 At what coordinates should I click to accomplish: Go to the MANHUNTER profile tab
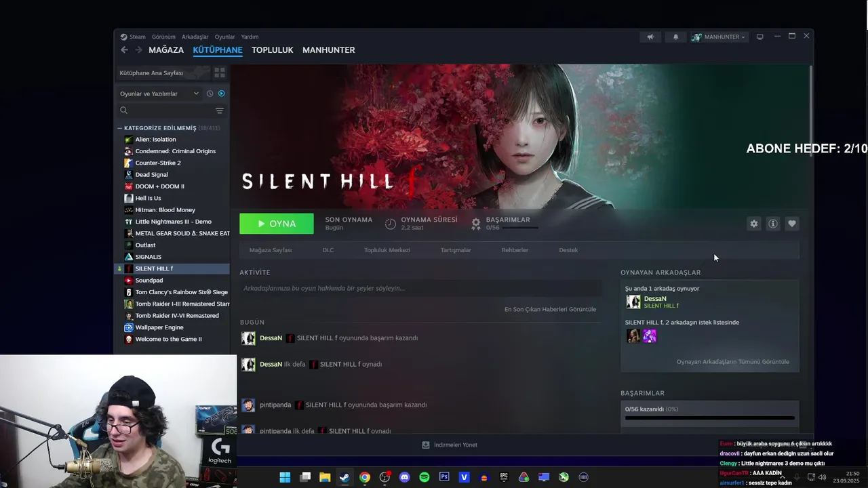(x=329, y=50)
